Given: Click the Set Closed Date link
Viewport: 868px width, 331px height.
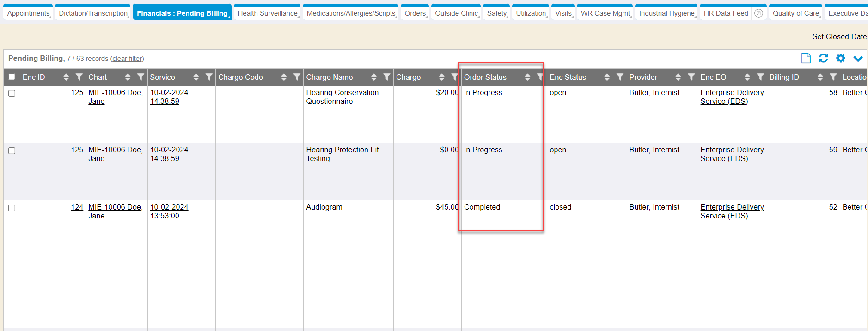Looking at the screenshot, I should 839,36.
